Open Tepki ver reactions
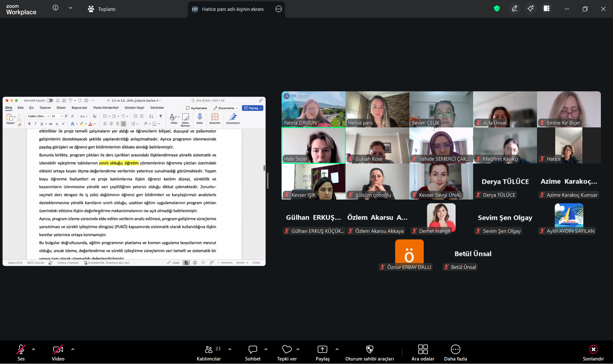Viewport: 613px width, 364px height. (287, 353)
